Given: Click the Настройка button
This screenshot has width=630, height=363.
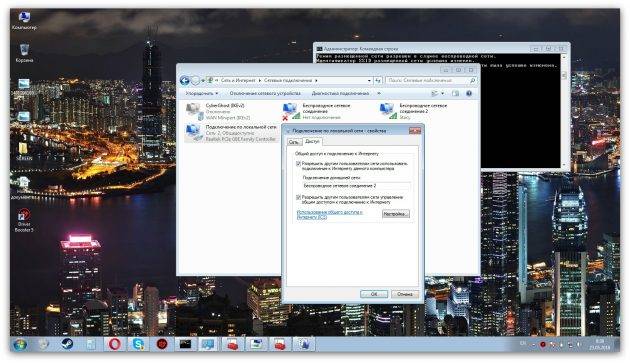Looking at the screenshot, I should point(395,214).
